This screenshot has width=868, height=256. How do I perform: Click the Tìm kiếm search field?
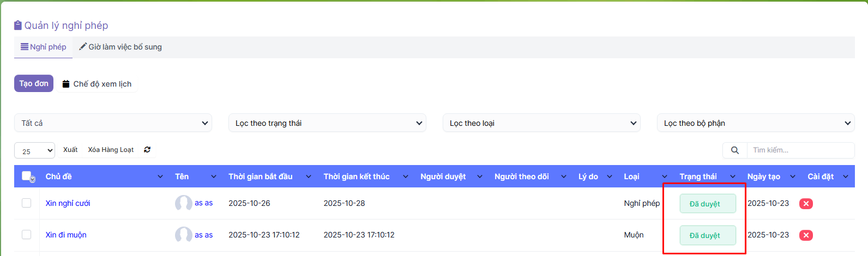point(800,150)
